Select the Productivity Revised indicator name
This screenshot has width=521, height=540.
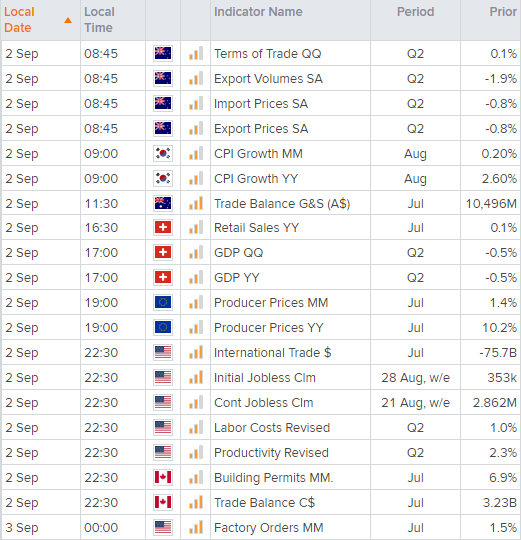point(271,453)
